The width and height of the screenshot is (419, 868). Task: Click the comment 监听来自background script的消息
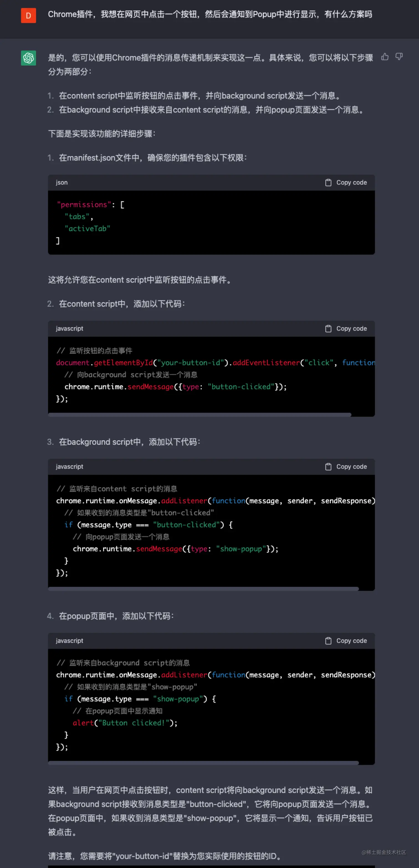coord(123,663)
